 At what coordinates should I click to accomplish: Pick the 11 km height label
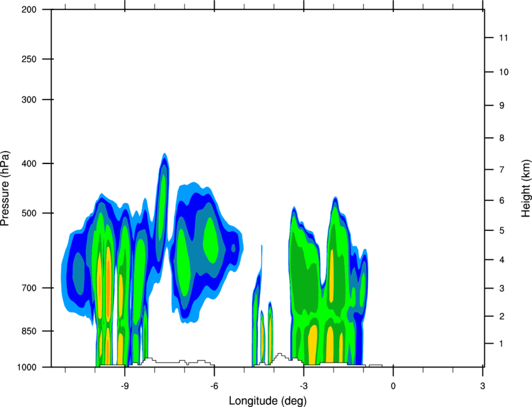click(504, 38)
